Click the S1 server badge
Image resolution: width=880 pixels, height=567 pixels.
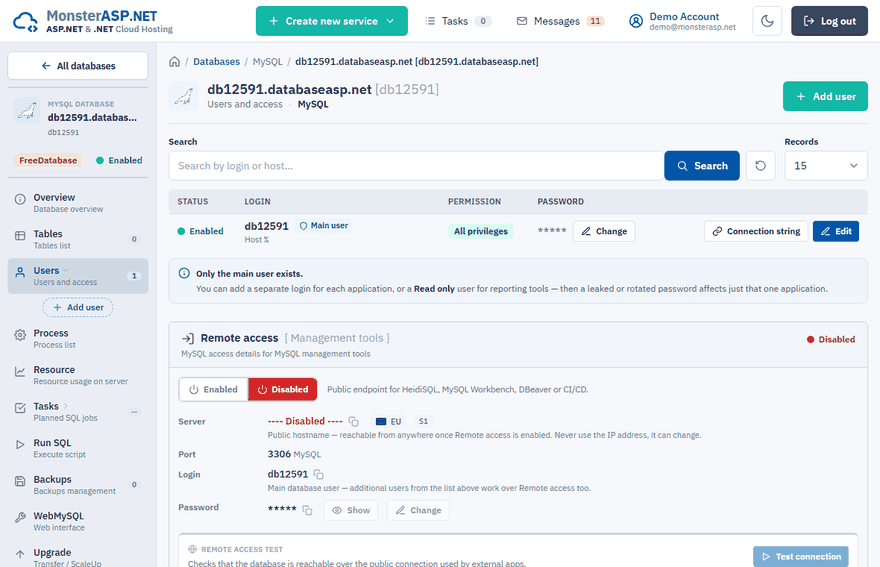[x=423, y=422]
